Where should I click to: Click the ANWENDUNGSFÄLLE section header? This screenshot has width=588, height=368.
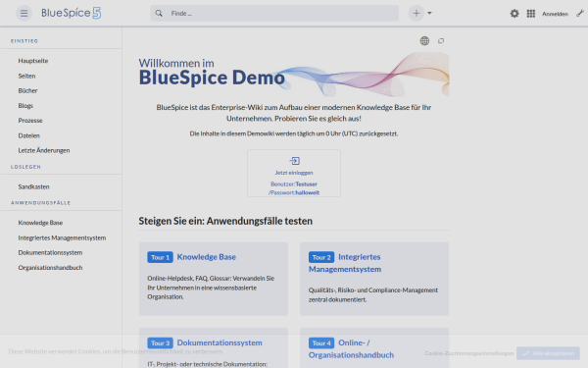[x=40, y=203]
